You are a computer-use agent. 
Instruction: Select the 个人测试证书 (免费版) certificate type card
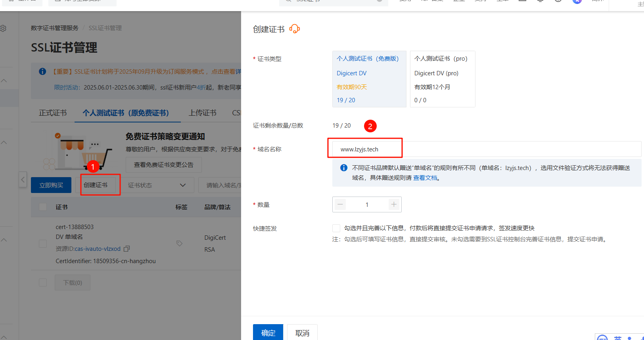(369, 79)
